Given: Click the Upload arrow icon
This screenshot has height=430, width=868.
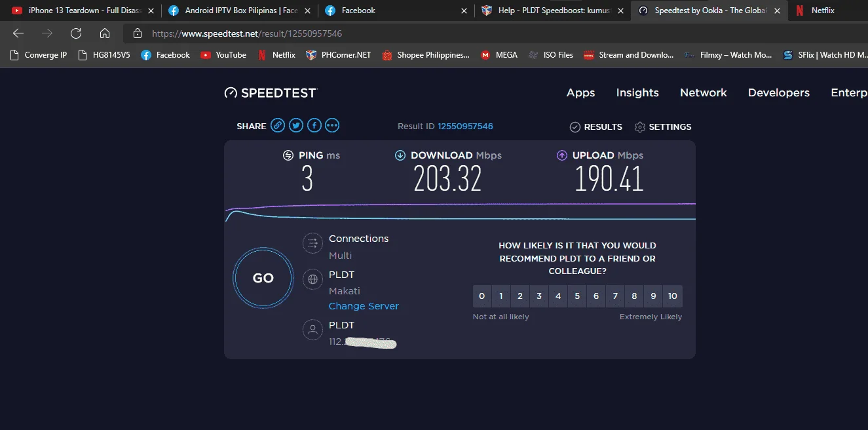Looking at the screenshot, I should 562,155.
